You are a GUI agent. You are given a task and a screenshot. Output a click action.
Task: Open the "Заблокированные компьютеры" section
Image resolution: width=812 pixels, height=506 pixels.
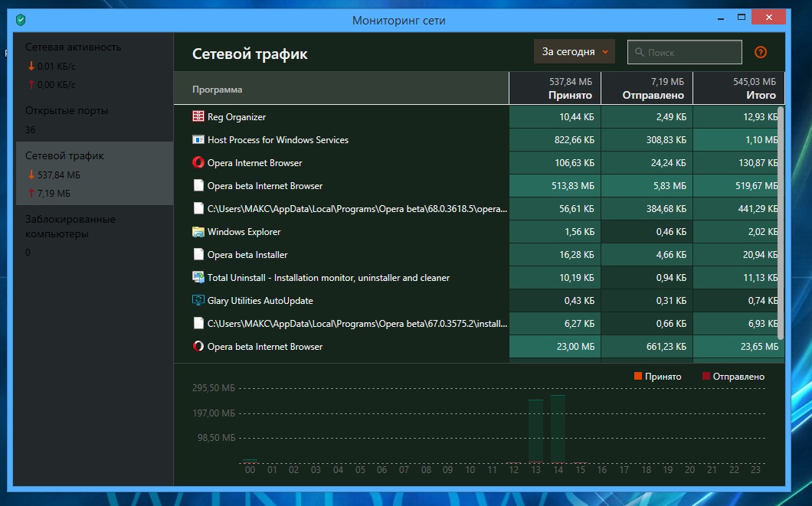70,227
